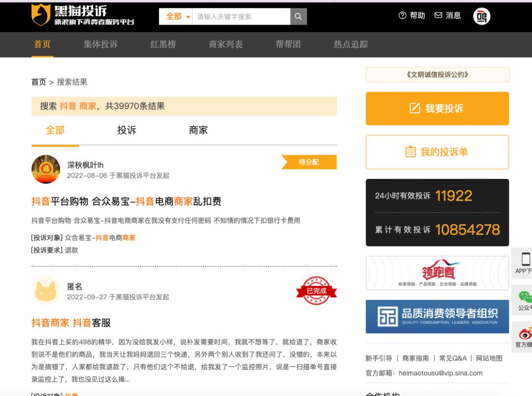Click the 匿名 user's cat avatar

[x=46, y=292]
